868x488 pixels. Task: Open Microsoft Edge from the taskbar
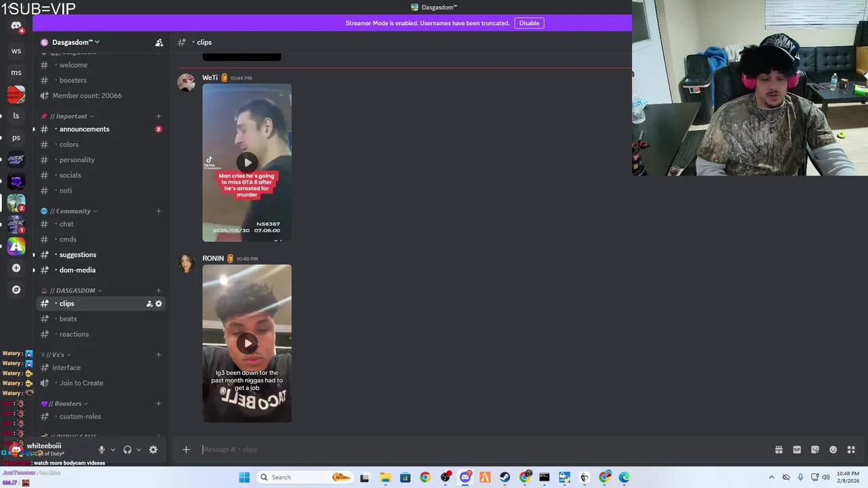tap(624, 477)
